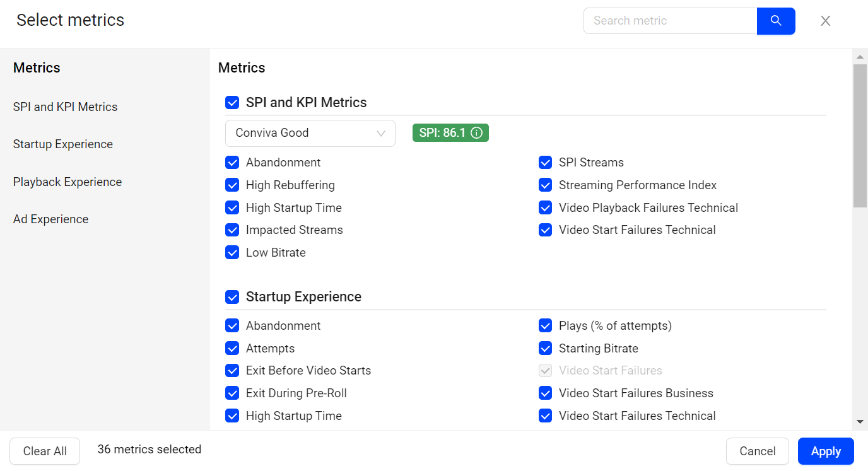
Task: Click the SPI info circle icon
Action: click(477, 133)
